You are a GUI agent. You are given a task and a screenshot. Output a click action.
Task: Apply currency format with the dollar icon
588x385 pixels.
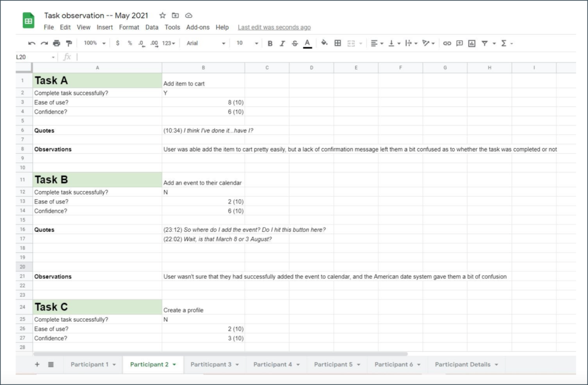coord(118,43)
